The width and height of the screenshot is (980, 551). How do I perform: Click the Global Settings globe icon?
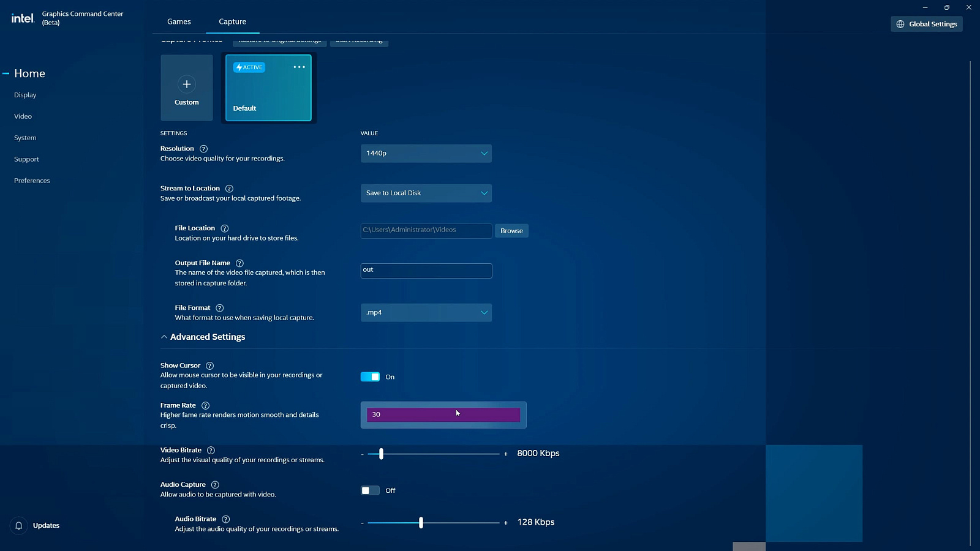(x=900, y=24)
